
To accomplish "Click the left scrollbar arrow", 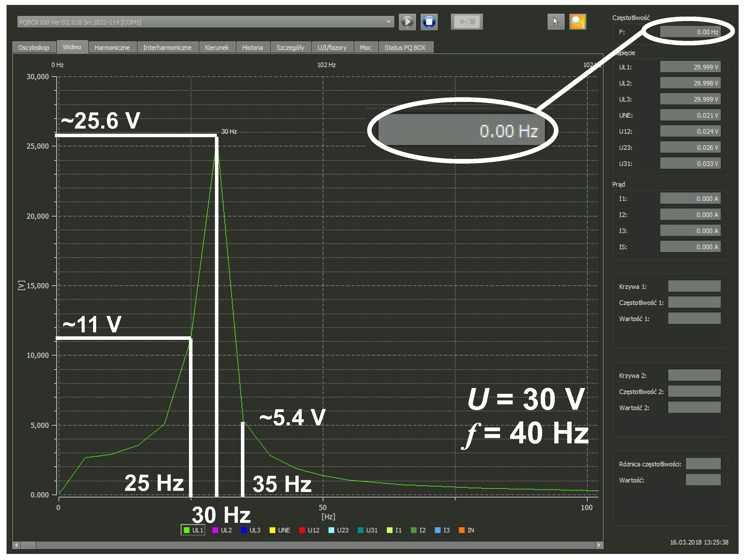I will (x=16, y=545).
